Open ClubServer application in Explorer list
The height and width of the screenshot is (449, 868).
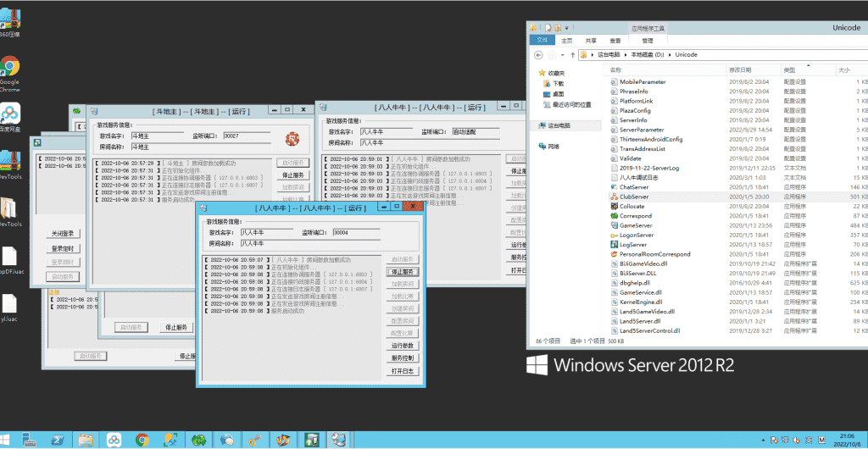[x=634, y=197]
